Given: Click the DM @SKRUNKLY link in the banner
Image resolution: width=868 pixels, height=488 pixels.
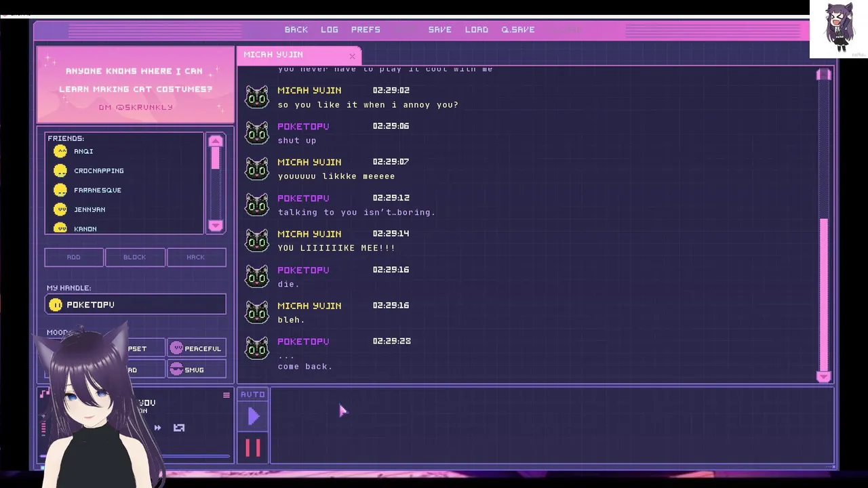Looking at the screenshot, I should click(136, 107).
